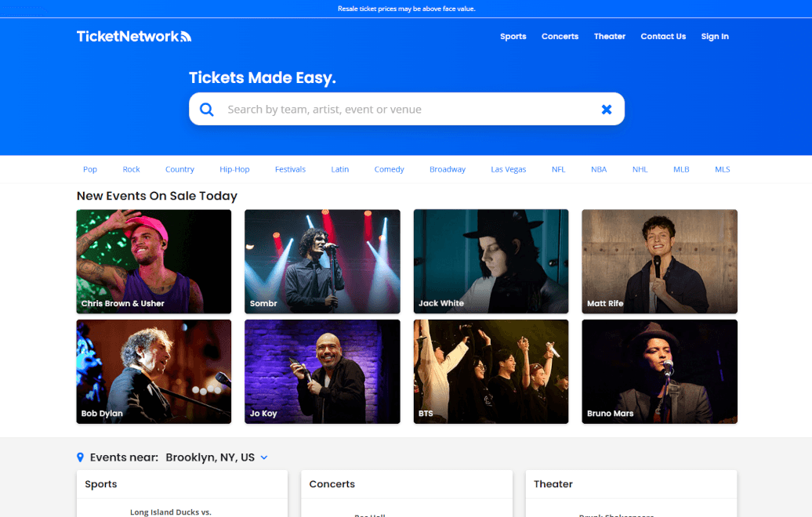812x517 pixels.
Task: Click the Long Island Ducks vs. event listing
Action: (170, 512)
